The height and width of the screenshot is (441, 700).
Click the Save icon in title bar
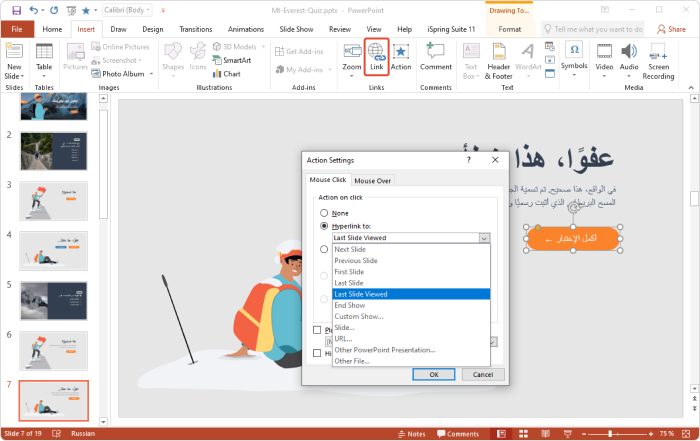17,10
